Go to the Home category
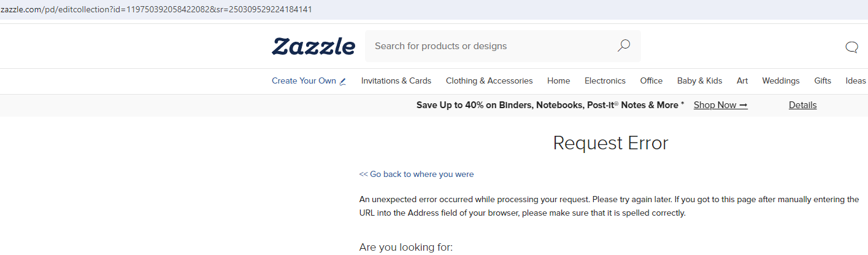The height and width of the screenshot is (255, 868). [559, 80]
